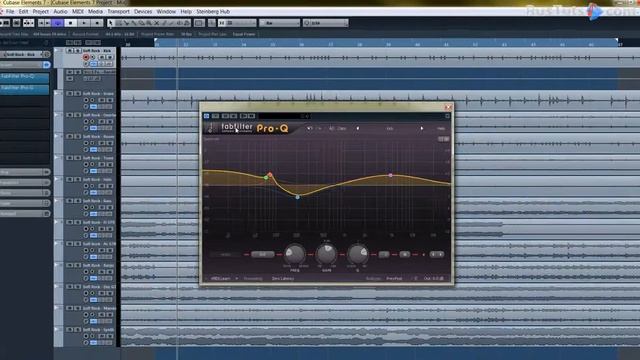Open the Pro-Q preset name menu
The height and width of the screenshot is (360, 640).
390,129
